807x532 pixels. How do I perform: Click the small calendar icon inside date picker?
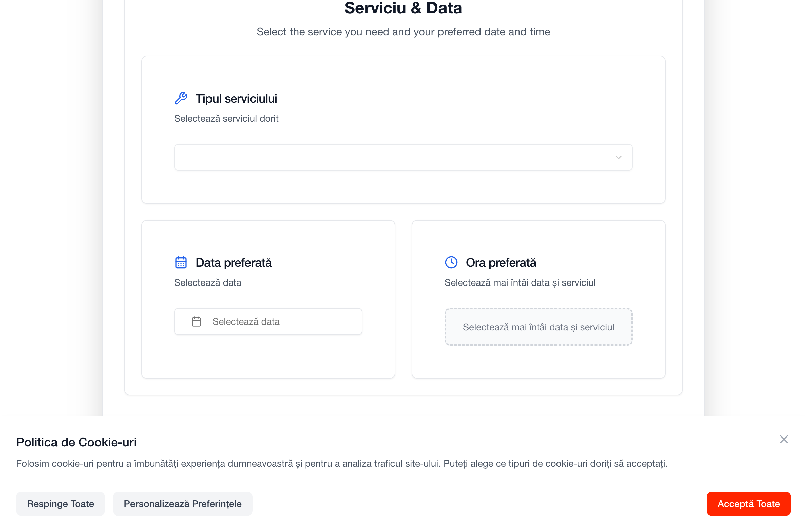(196, 321)
